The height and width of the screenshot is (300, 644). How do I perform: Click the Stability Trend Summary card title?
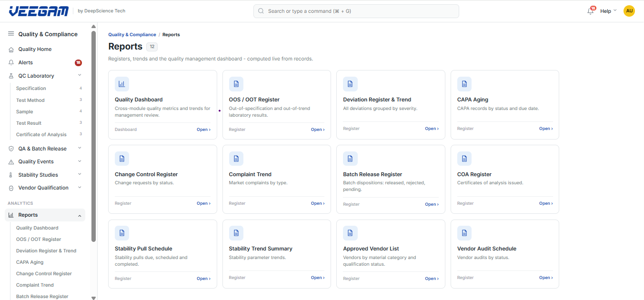pyautogui.click(x=261, y=249)
